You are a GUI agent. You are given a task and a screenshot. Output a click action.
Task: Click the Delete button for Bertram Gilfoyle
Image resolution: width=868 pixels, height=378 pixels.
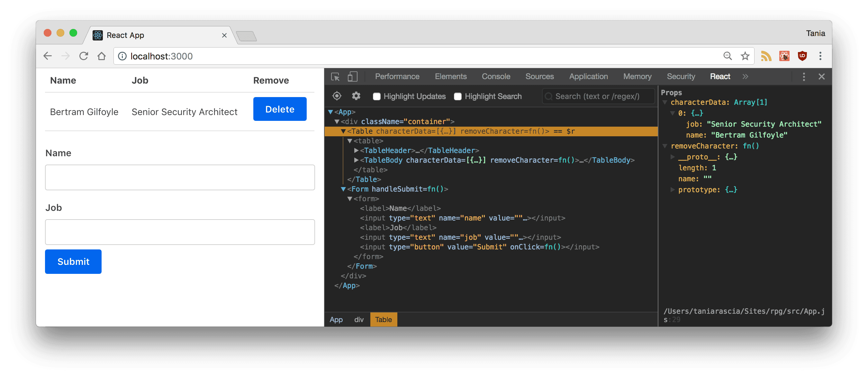[279, 108]
